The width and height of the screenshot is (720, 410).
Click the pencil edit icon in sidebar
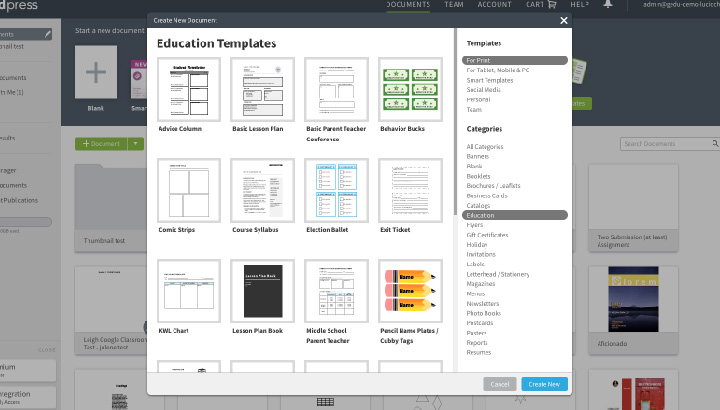[48, 34]
